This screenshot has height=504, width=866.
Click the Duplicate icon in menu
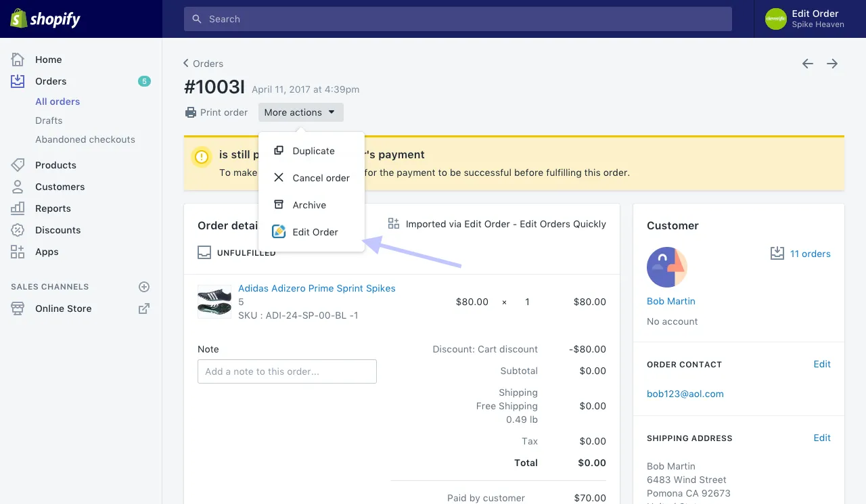click(278, 151)
